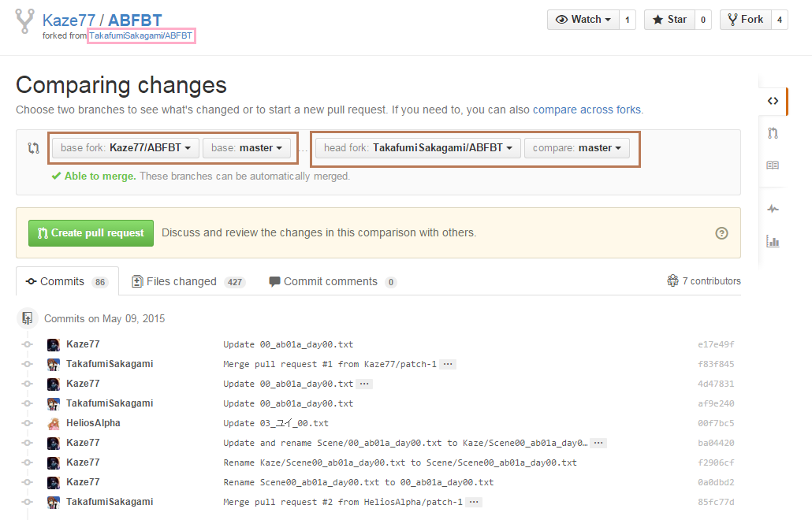The height and width of the screenshot is (520, 812).
Task: Expand ellipsis on Merge pull request #2 commit
Action: 474,502
